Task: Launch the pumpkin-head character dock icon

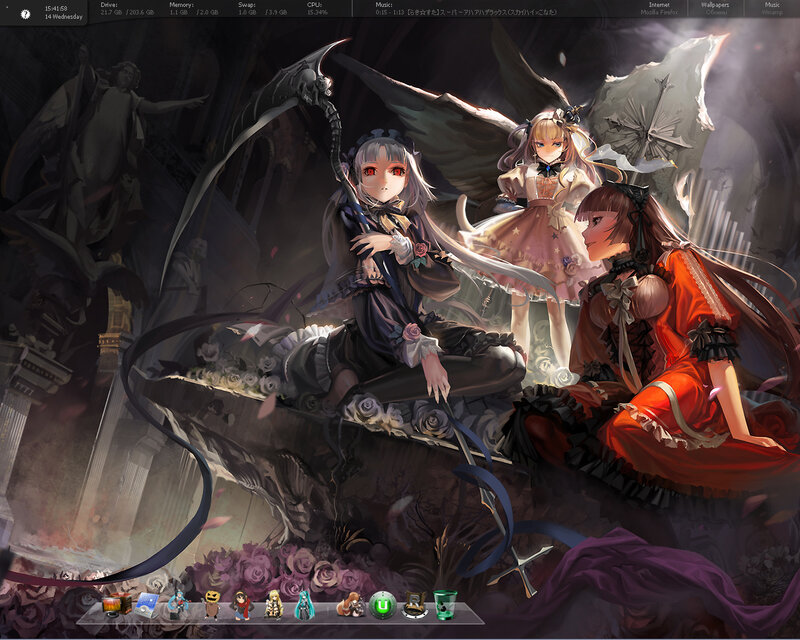Action: coord(211,605)
